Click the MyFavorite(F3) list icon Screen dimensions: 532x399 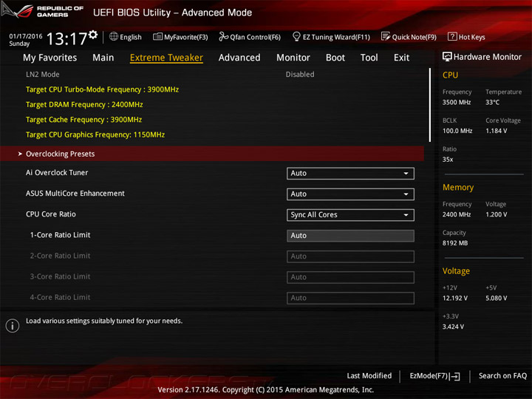[x=157, y=36]
